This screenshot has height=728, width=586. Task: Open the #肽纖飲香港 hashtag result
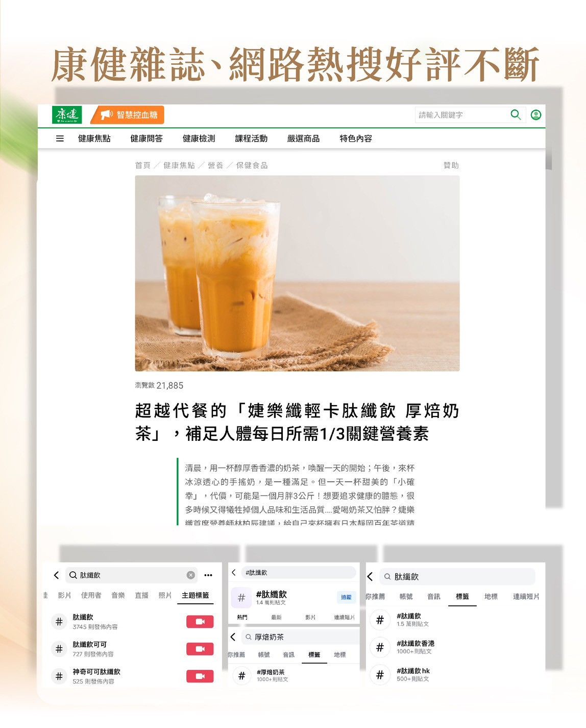pyautogui.click(x=415, y=647)
